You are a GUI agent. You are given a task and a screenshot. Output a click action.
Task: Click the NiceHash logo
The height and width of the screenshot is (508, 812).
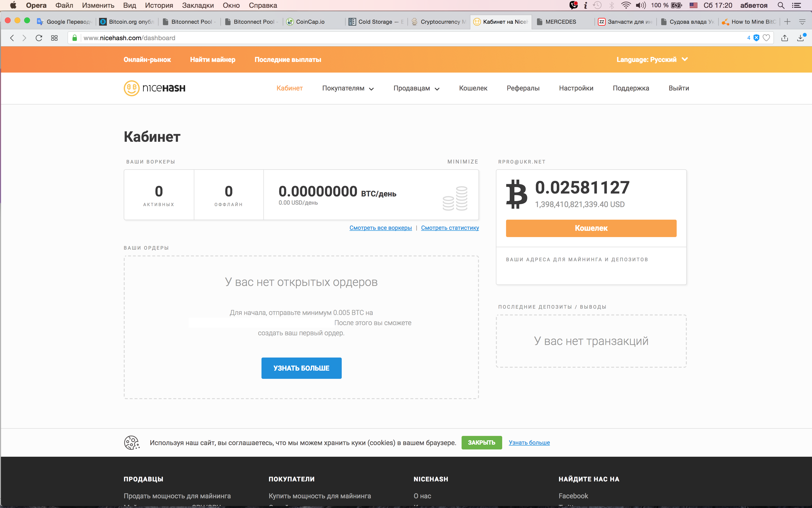pos(154,88)
